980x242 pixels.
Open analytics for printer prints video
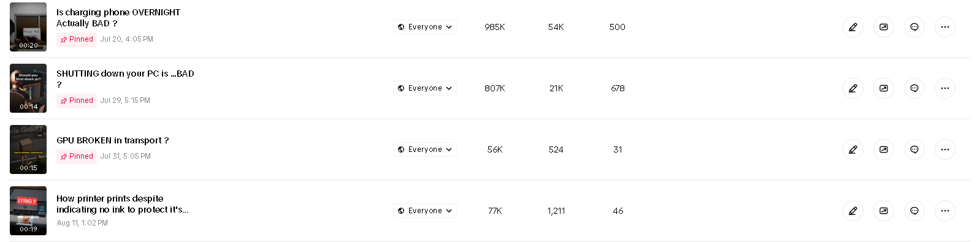883,211
